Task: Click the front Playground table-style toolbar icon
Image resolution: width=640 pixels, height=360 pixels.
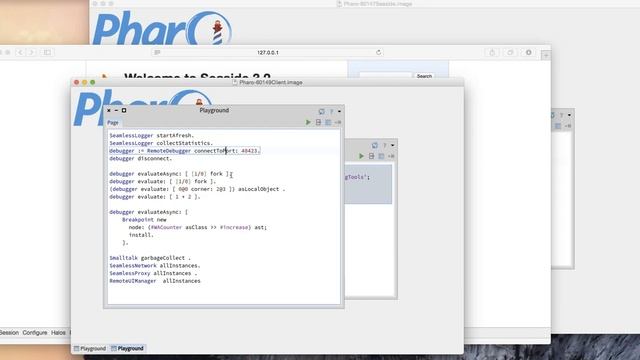Action: pos(328,122)
